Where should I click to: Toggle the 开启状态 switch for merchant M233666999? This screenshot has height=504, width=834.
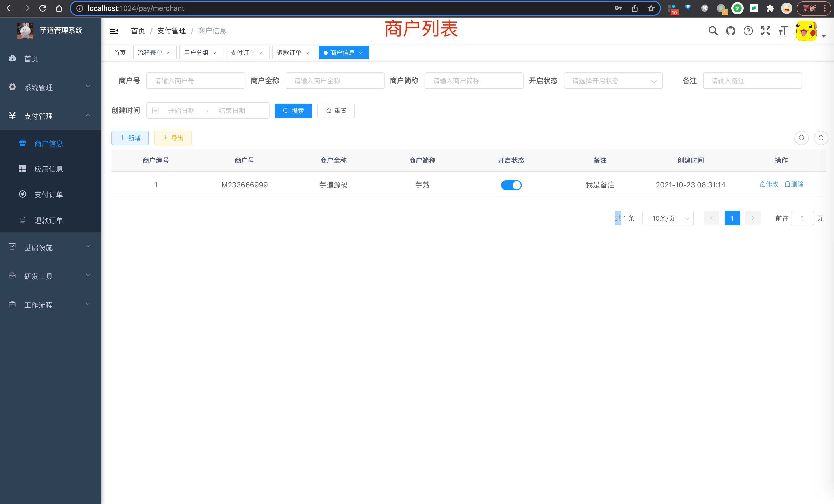coord(511,185)
